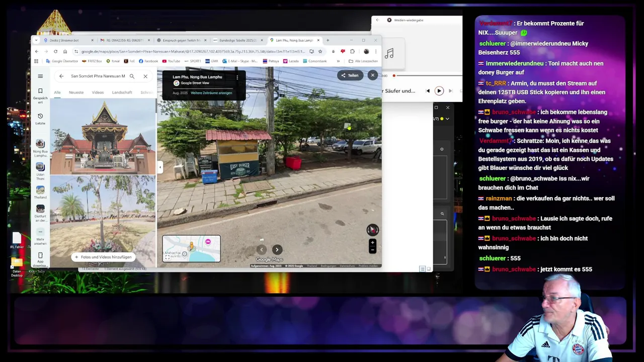Viewport: 644px width, 362px height.
Task: Click the back arrow in Medienwiedergabe window
Action: [x=377, y=20]
